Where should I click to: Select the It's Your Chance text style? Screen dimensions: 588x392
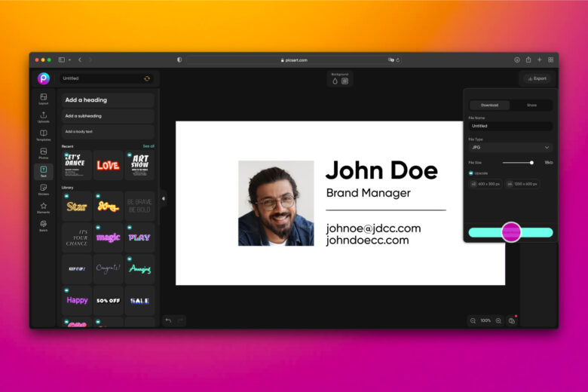click(76, 237)
